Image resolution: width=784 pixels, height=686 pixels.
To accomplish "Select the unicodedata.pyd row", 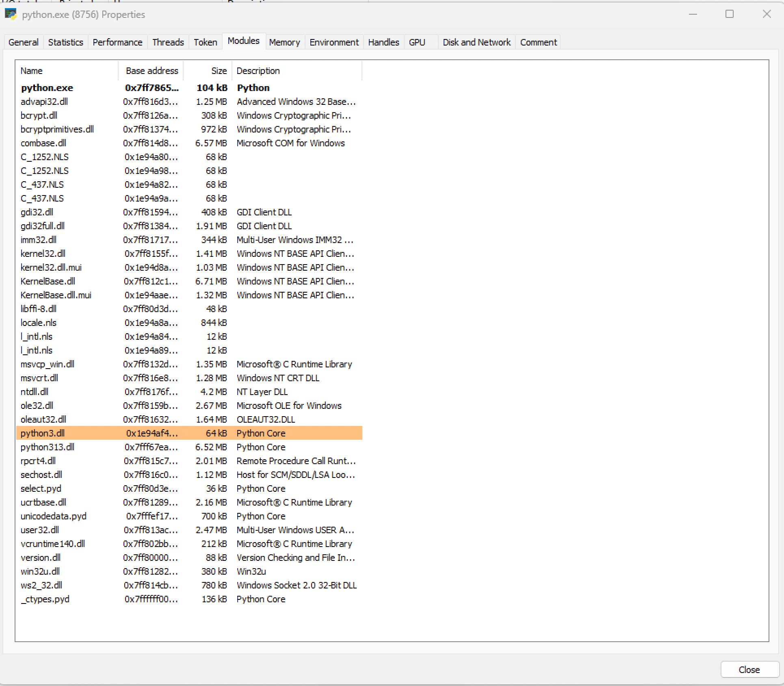I will (x=189, y=516).
